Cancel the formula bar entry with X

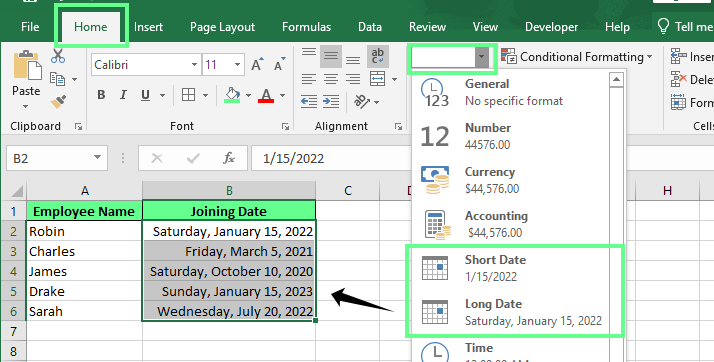pyautogui.click(x=157, y=158)
